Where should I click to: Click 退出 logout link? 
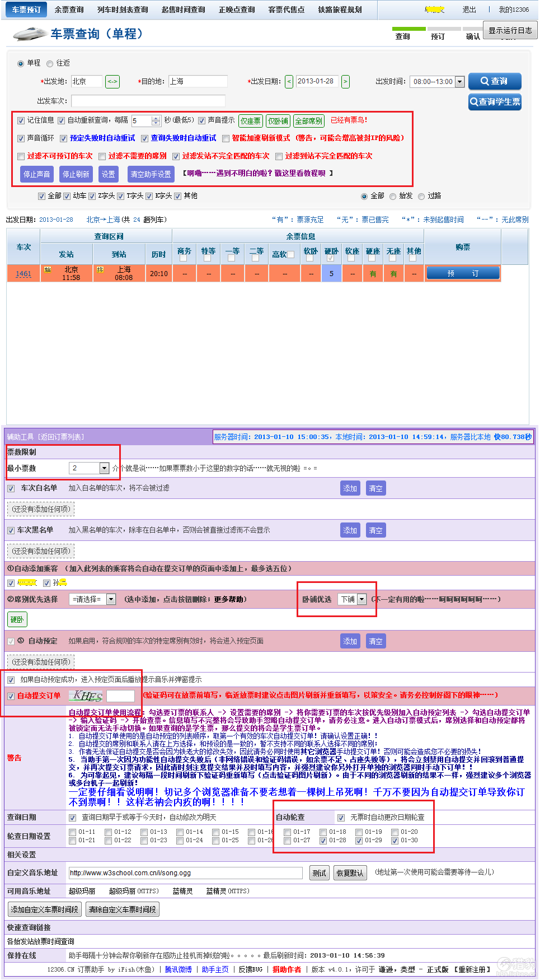(469, 10)
